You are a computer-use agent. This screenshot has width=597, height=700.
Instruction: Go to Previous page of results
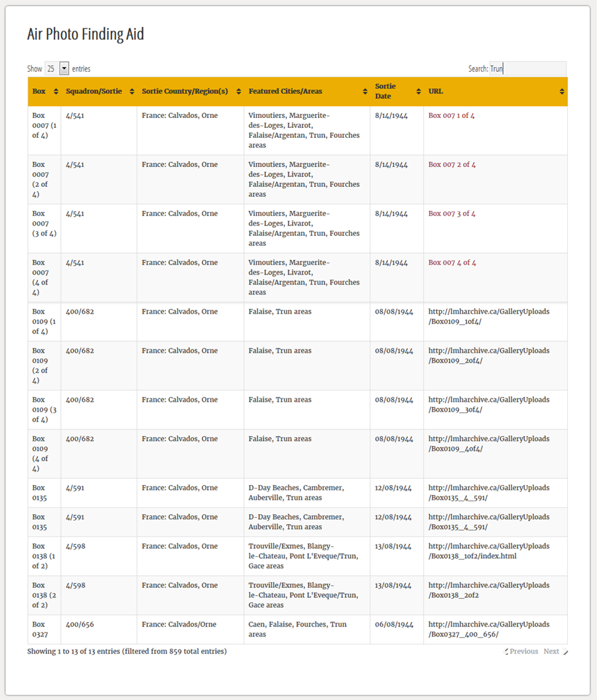click(521, 652)
